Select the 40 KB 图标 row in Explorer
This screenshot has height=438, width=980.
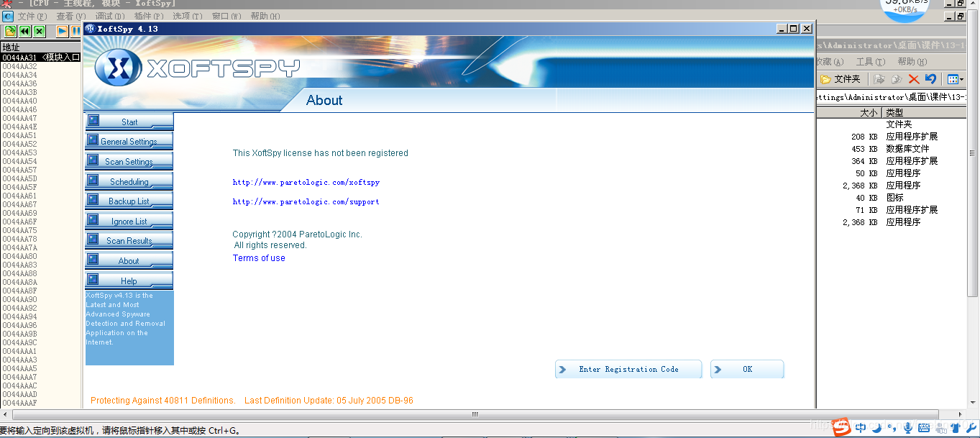coord(892,198)
